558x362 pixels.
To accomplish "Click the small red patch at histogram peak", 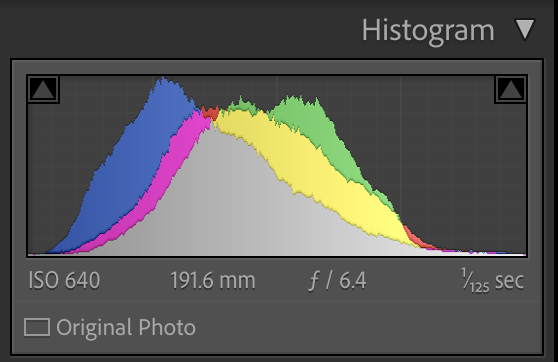I will 211,113.
